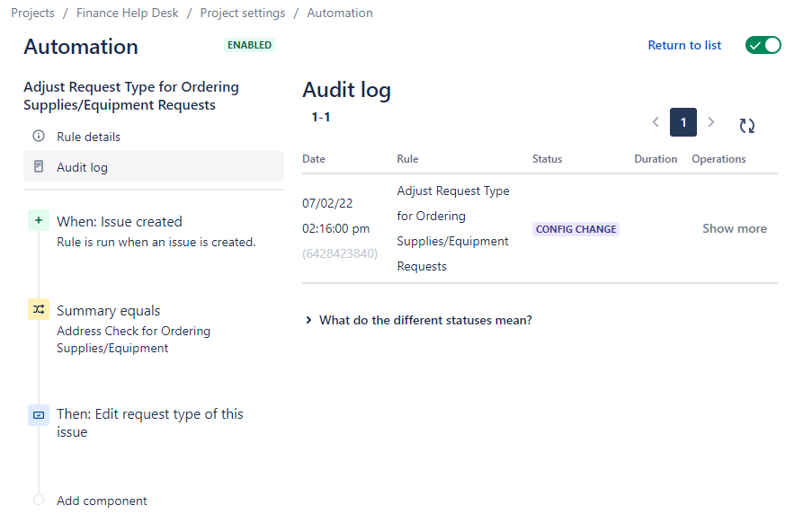Go to next page with the right chevron
Image resolution: width=803 pixels, height=532 pixels.
pyautogui.click(x=710, y=122)
